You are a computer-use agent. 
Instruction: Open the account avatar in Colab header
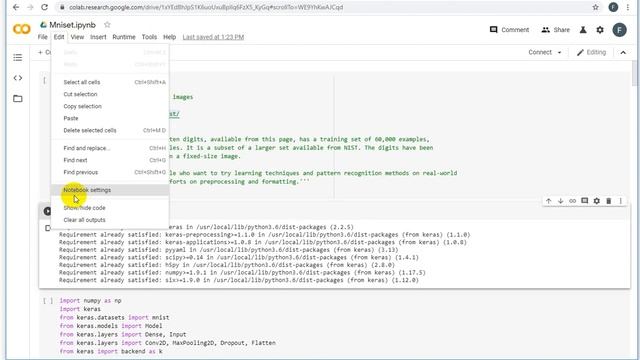tap(620, 30)
